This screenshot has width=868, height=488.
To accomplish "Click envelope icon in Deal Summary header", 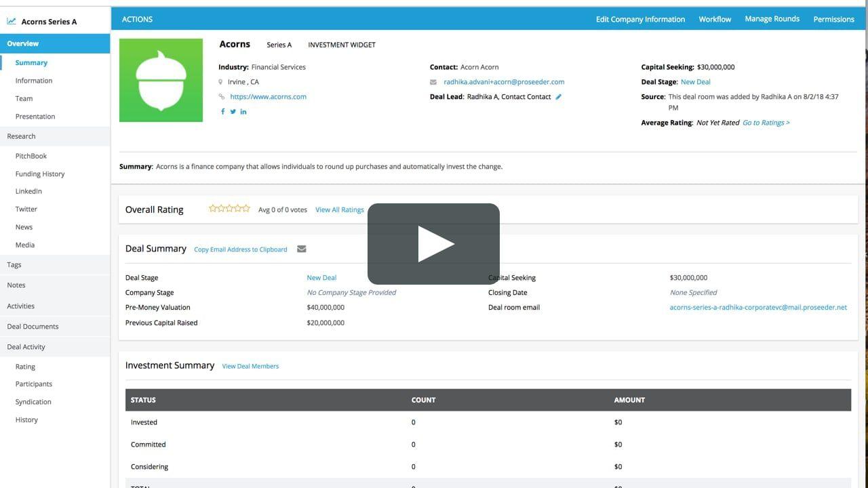I will point(302,249).
